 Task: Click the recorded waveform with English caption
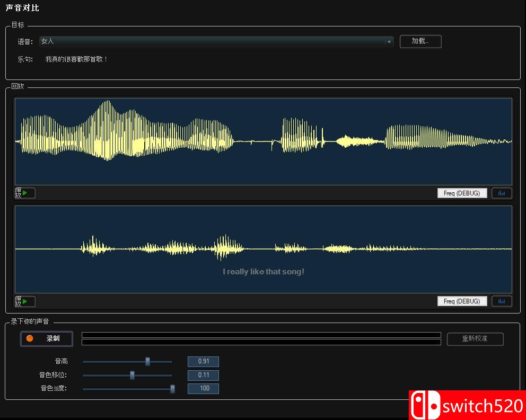click(264, 249)
